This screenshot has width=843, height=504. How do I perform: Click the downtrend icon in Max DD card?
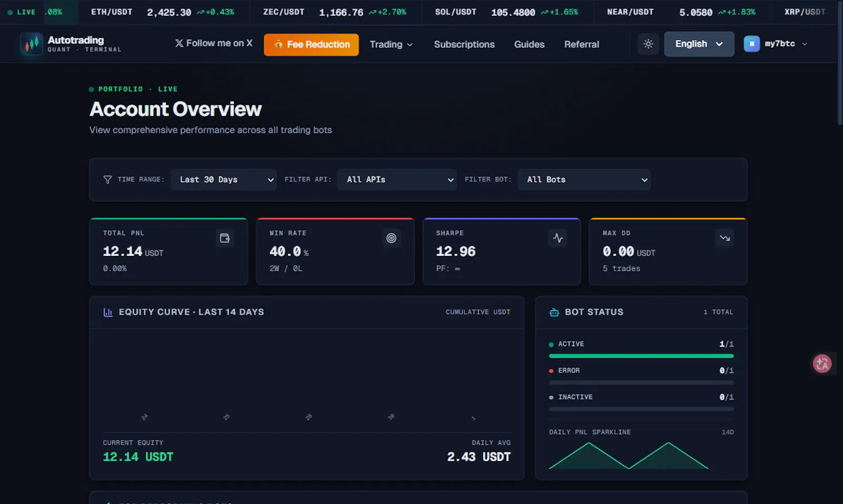coord(725,238)
